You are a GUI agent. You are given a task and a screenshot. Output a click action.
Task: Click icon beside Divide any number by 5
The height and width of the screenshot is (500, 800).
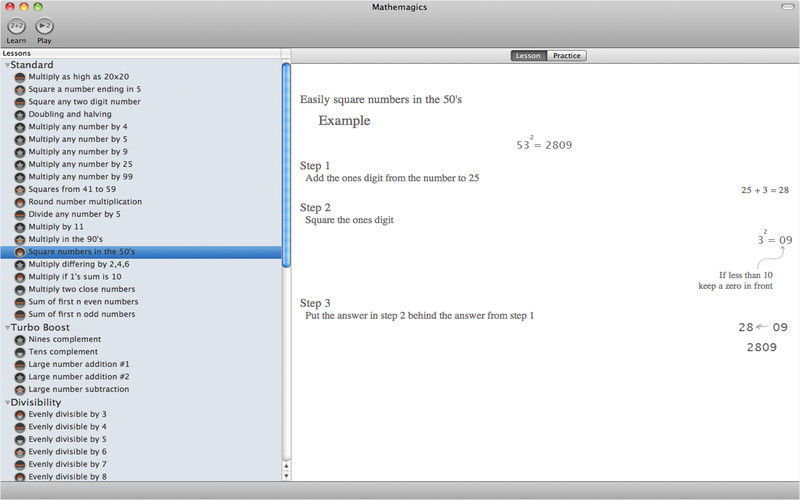tap(20, 214)
